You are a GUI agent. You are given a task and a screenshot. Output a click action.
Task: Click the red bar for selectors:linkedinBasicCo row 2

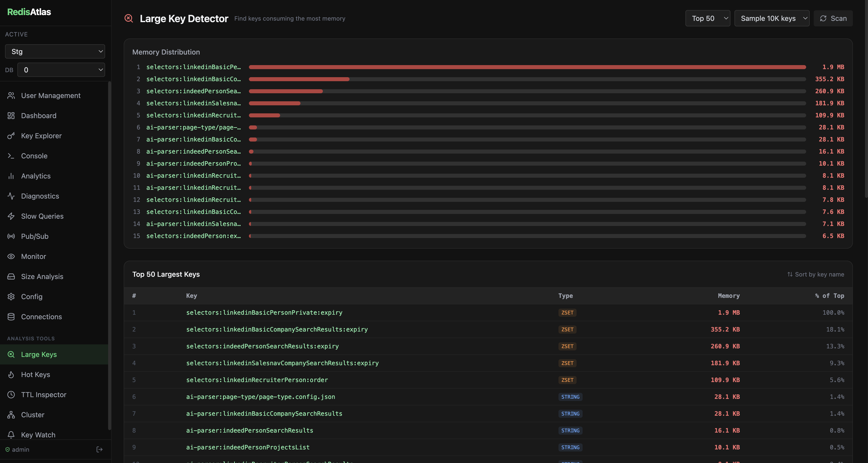click(x=299, y=79)
